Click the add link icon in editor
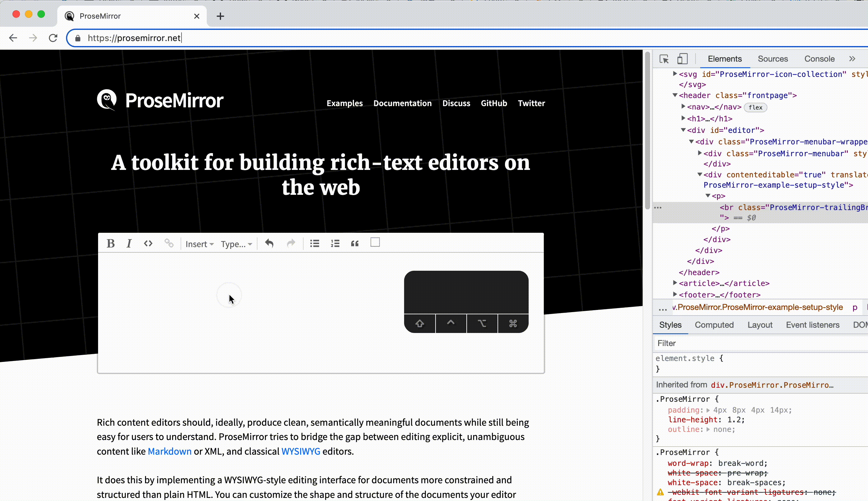868x501 pixels. coord(169,243)
